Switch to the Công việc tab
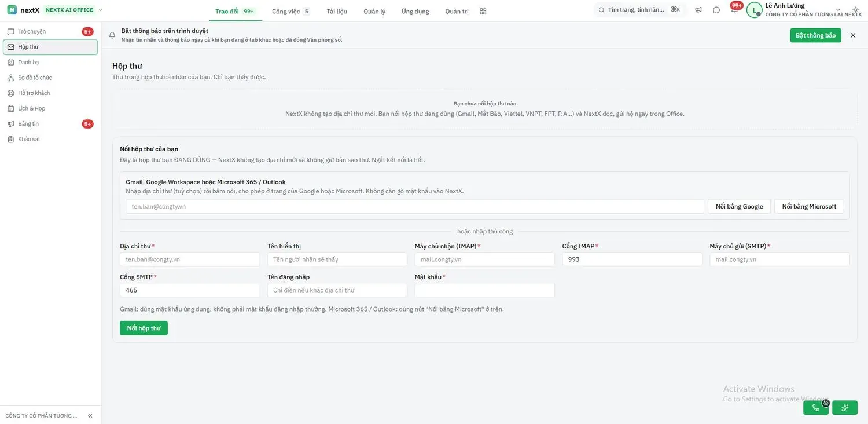Viewport: 868px width, 424px height. point(291,11)
